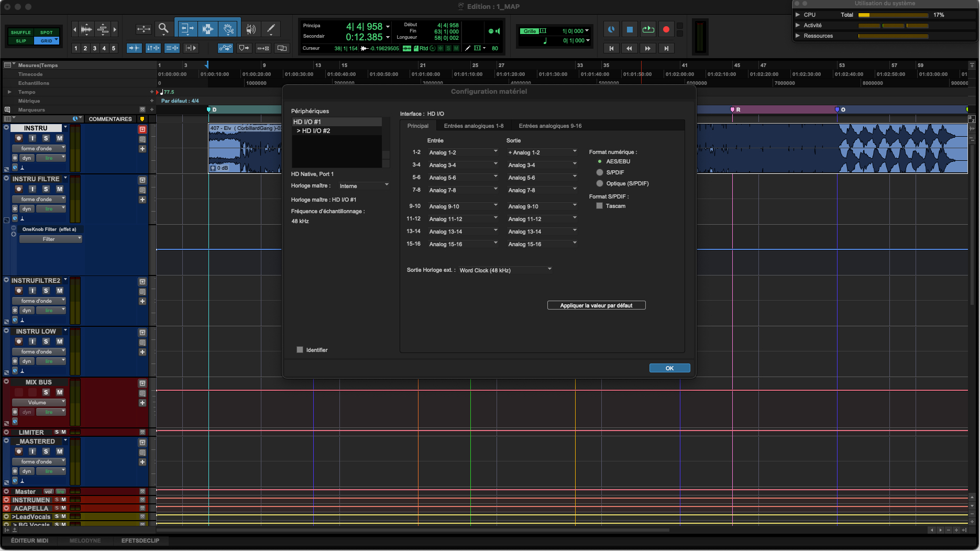980x551 pixels.
Task: Enable the Tab to Transient icon
Action: tap(134, 48)
